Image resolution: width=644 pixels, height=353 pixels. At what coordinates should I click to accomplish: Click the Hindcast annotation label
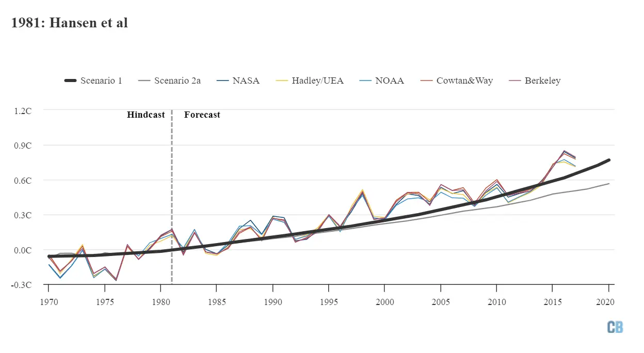point(146,115)
